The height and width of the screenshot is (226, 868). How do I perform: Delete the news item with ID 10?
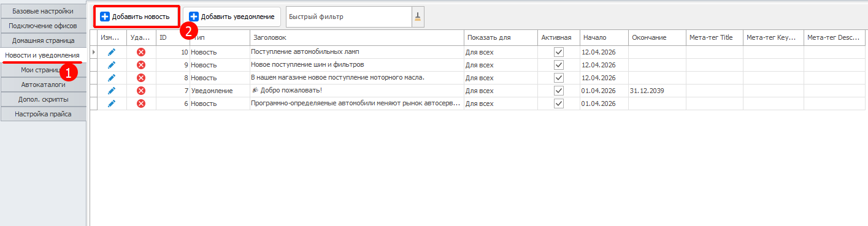[141, 52]
